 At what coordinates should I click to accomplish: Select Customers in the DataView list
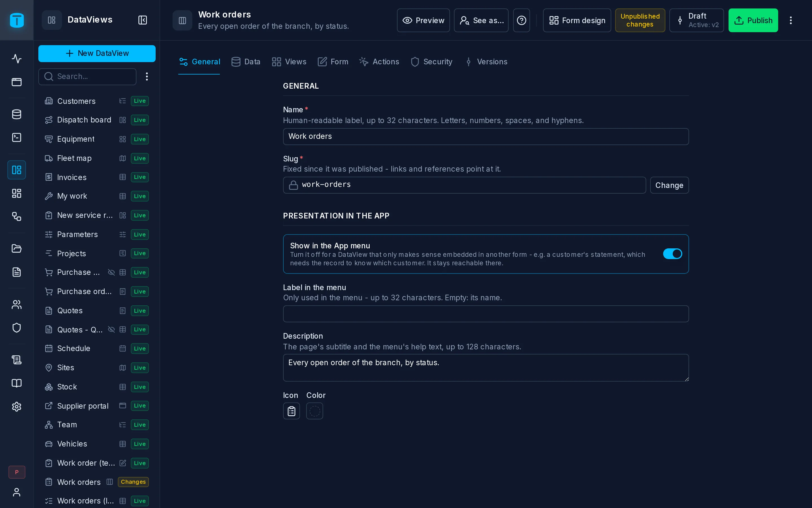tap(97, 101)
